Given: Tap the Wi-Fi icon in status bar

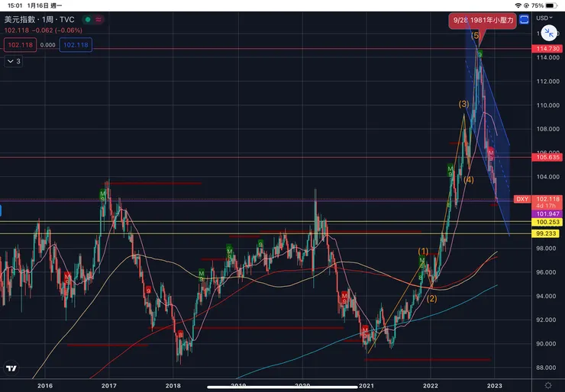Looking at the screenshot, I should click(518, 5).
